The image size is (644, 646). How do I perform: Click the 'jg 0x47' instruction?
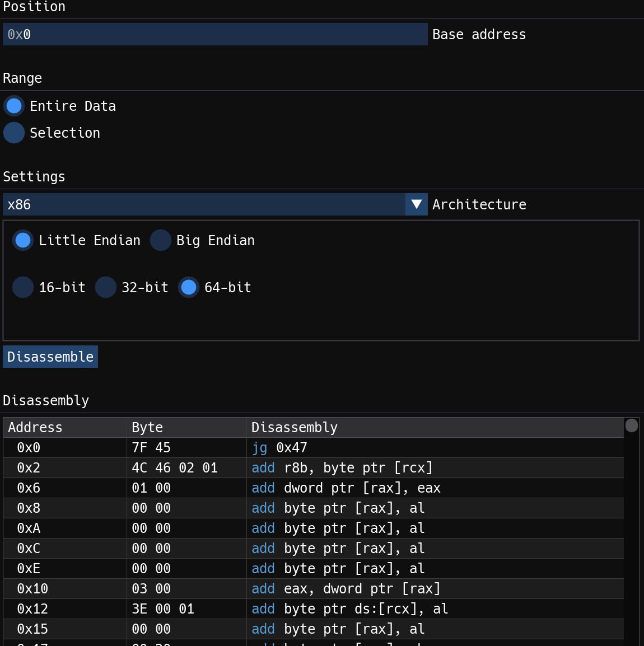pos(279,447)
